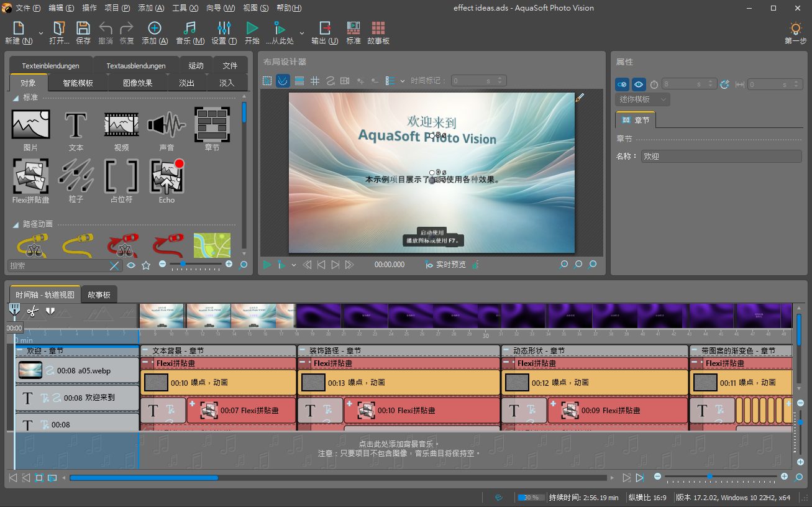The height and width of the screenshot is (507, 812).
Task: Click the 保存 (Save) toolbar icon
Action: (x=83, y=28)
